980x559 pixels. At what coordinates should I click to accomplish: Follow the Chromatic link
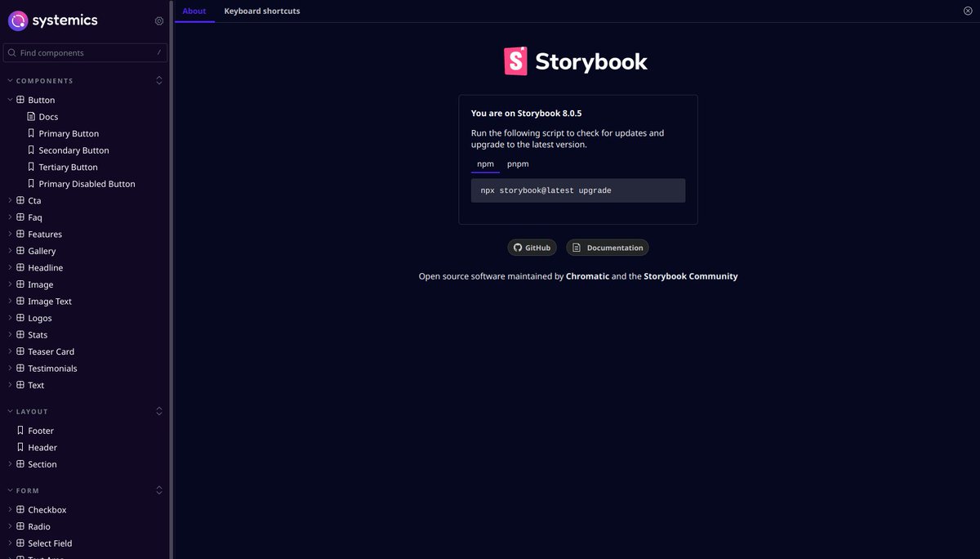587,276
